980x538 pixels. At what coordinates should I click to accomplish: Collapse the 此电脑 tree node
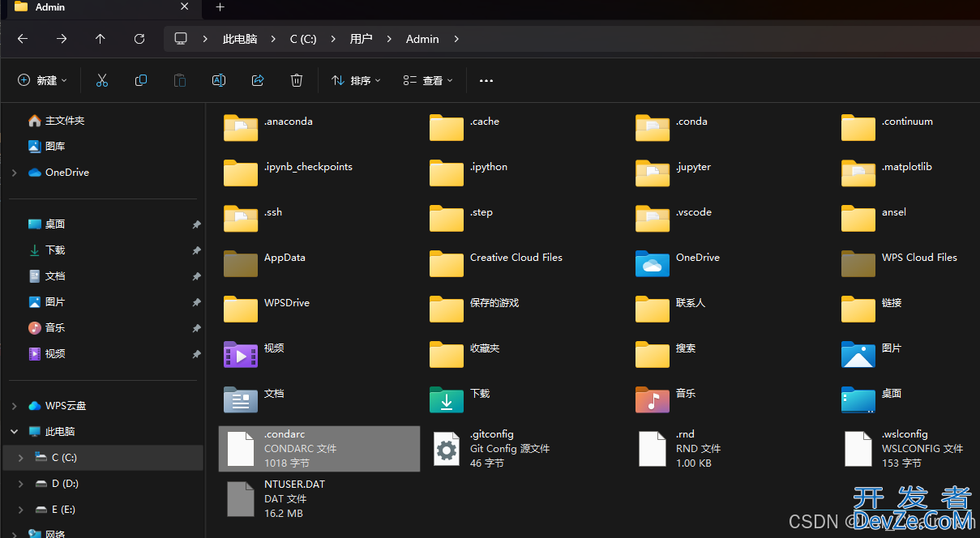[x=14, y=432]
